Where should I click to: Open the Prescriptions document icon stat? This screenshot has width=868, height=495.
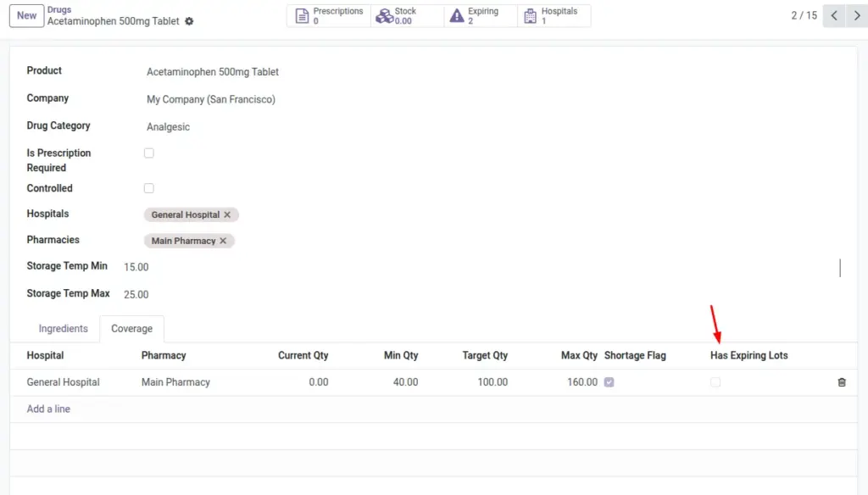(329, 15)
